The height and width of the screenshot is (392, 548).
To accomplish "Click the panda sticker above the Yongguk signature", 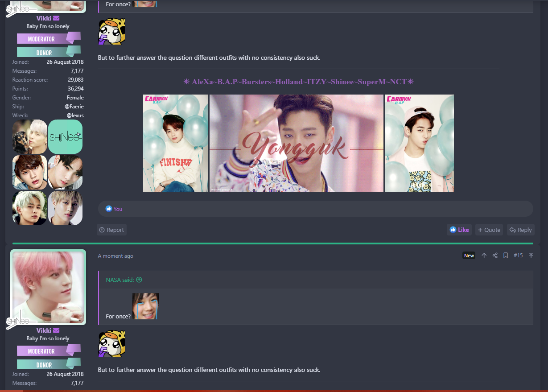I will [x=111, y=32].
